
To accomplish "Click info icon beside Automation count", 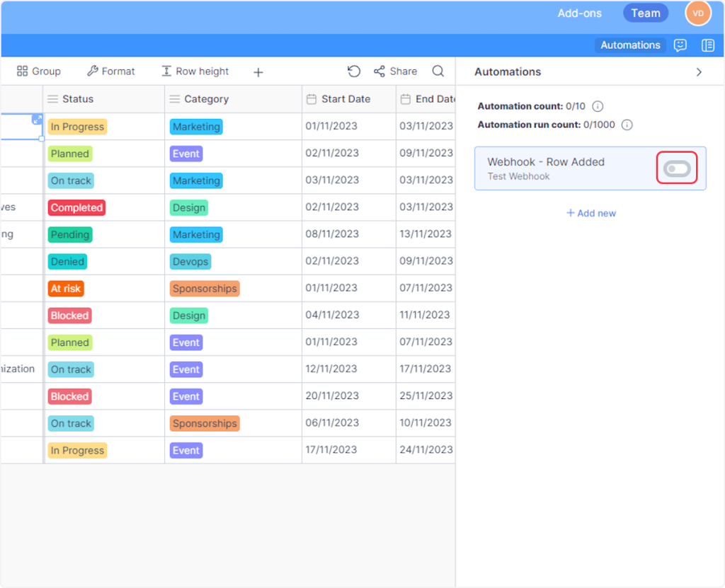I will (598, 107).
